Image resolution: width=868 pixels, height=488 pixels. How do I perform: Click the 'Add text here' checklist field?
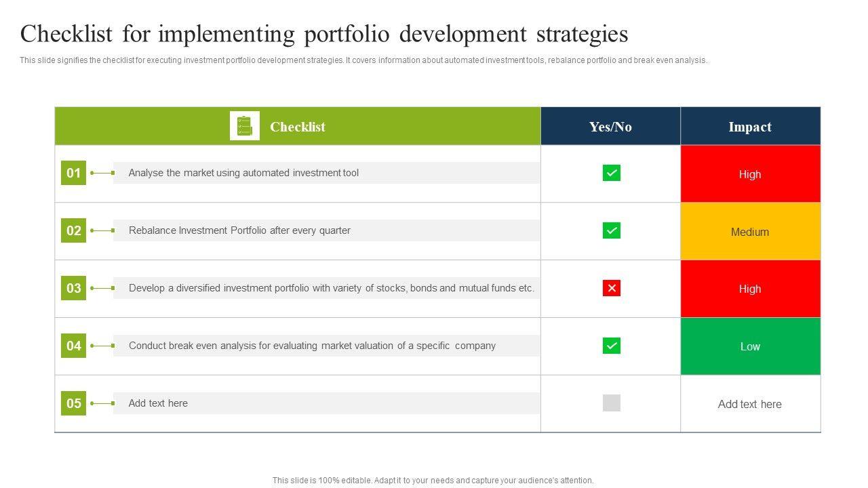point(158,403)
